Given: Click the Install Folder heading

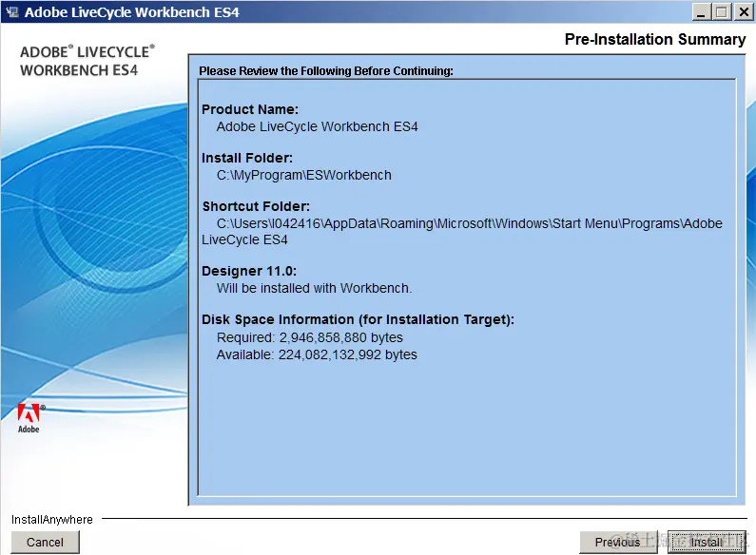Looking at the screenshot, I should click(247, 158).
